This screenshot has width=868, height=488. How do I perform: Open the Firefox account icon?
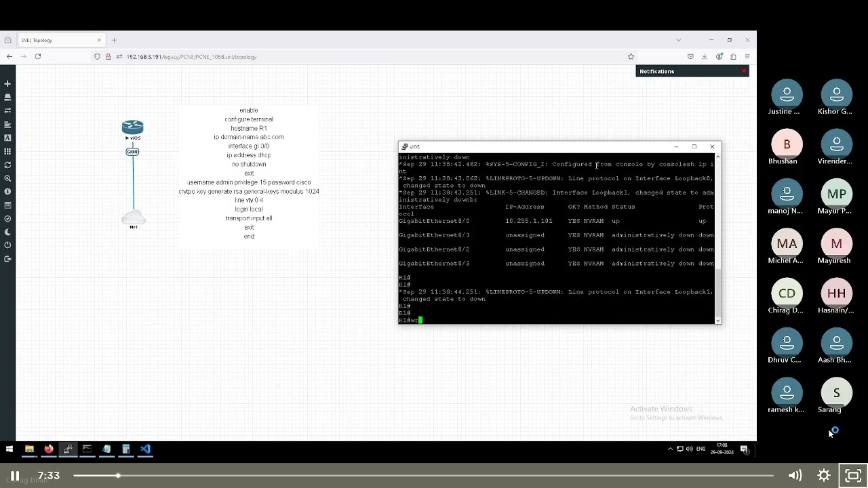point(719,57)
